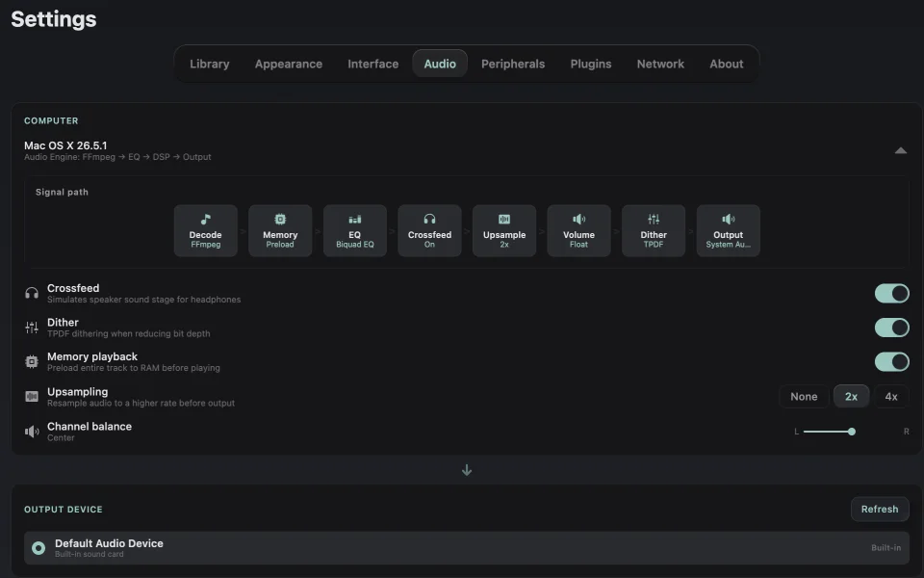This screenshot has width=924, height=578.
Task: Refresh the output device list
Action: (880, 509)
